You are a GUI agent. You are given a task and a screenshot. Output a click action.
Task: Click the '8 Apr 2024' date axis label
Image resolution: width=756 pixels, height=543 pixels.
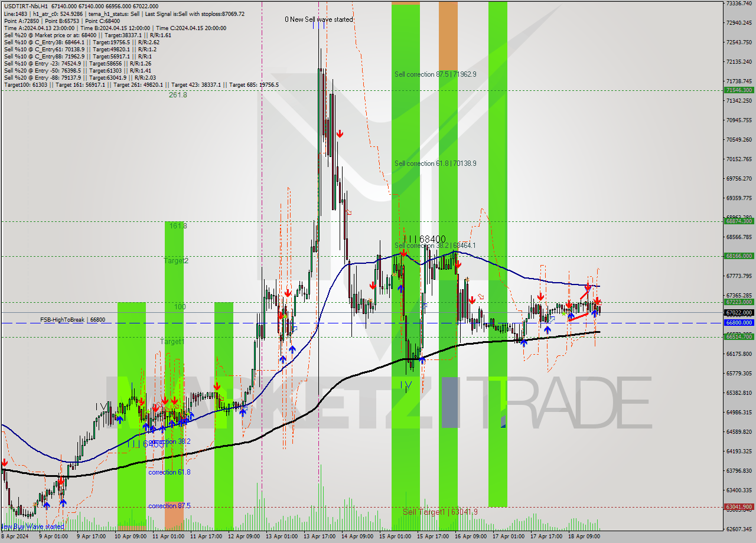(x=15, y=537)
